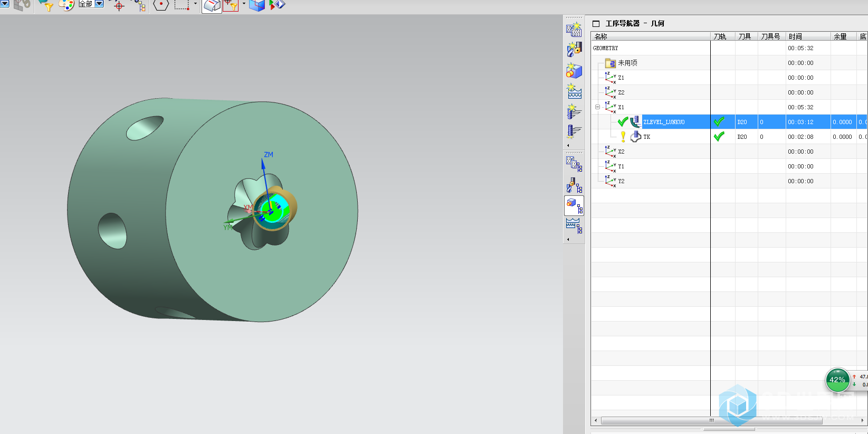Select the 未用项 tree row
868x434 pixels.
click(627, 63)
